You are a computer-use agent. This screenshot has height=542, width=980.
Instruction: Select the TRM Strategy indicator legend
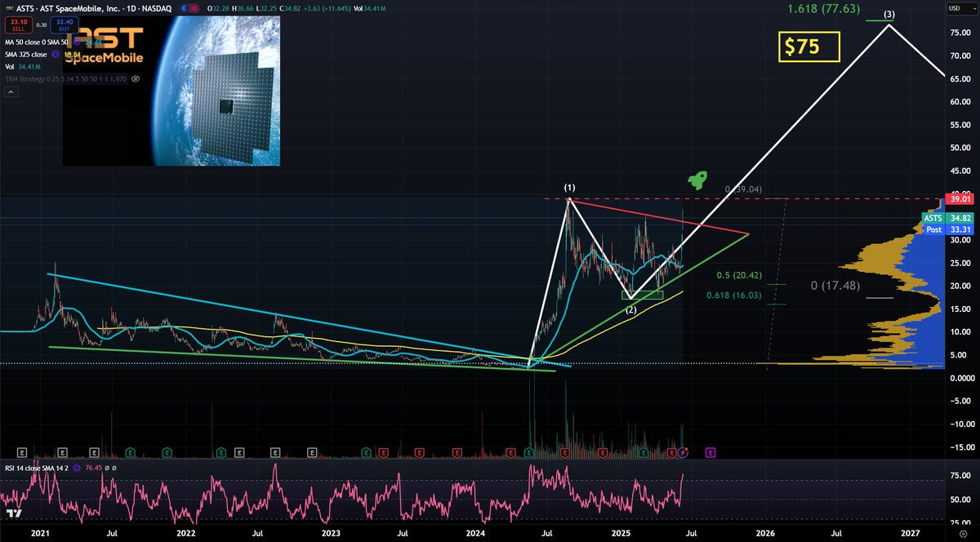click(65, 79)
